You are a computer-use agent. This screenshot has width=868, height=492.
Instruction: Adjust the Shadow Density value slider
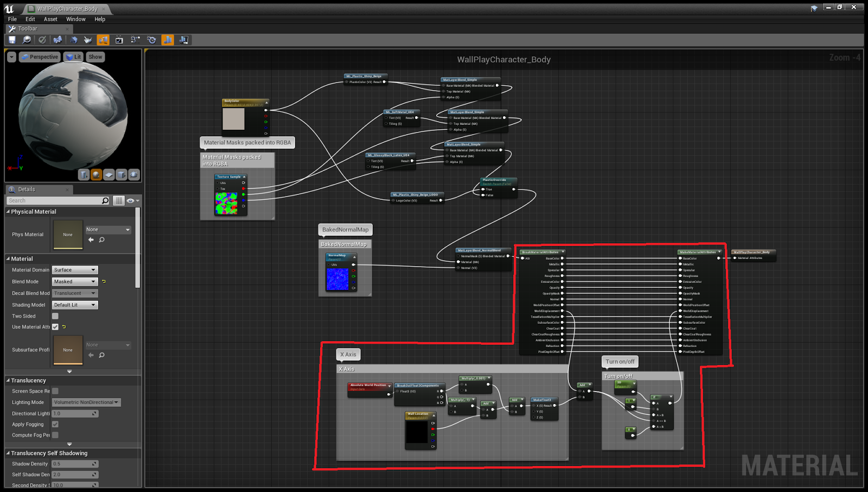tap(74, 464)
